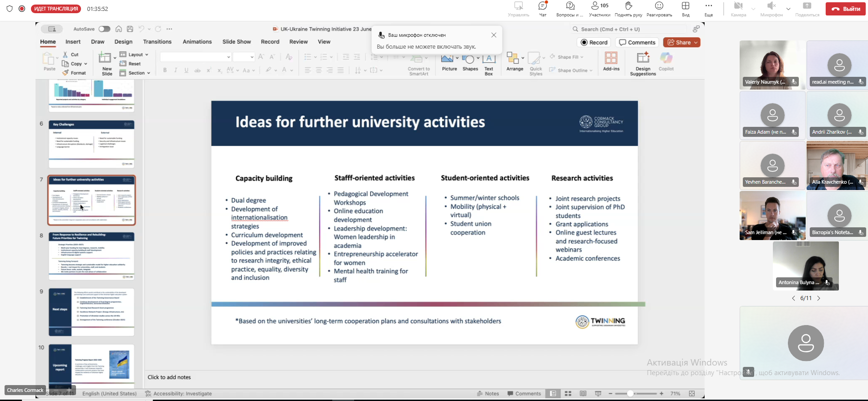The height and width of the screenshot is (401, 868).
Task: Open the Shapes gallery
Action: click(x=470, y=63)
